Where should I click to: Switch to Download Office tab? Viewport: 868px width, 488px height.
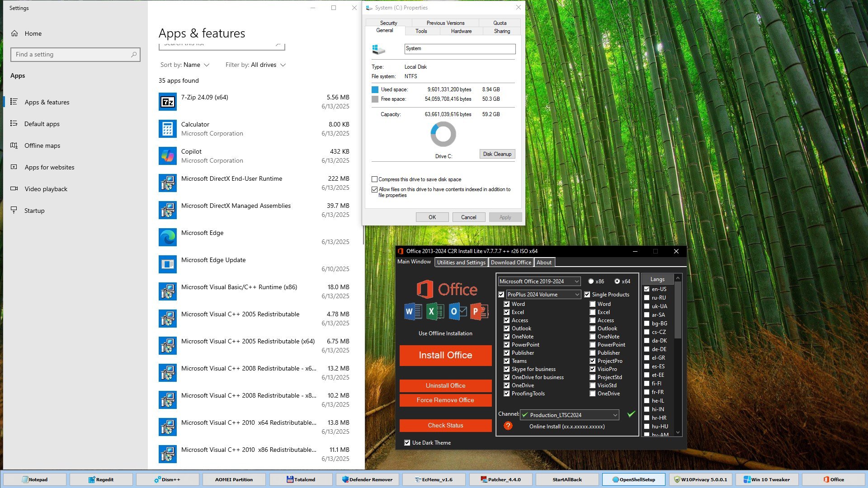tap(511, 262)
